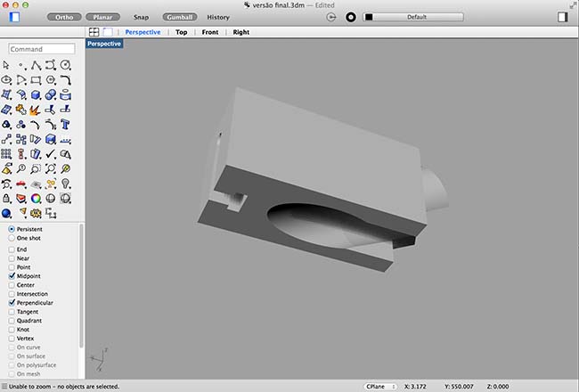Switch to four-viewport layout icon

[x=94, y=32]
